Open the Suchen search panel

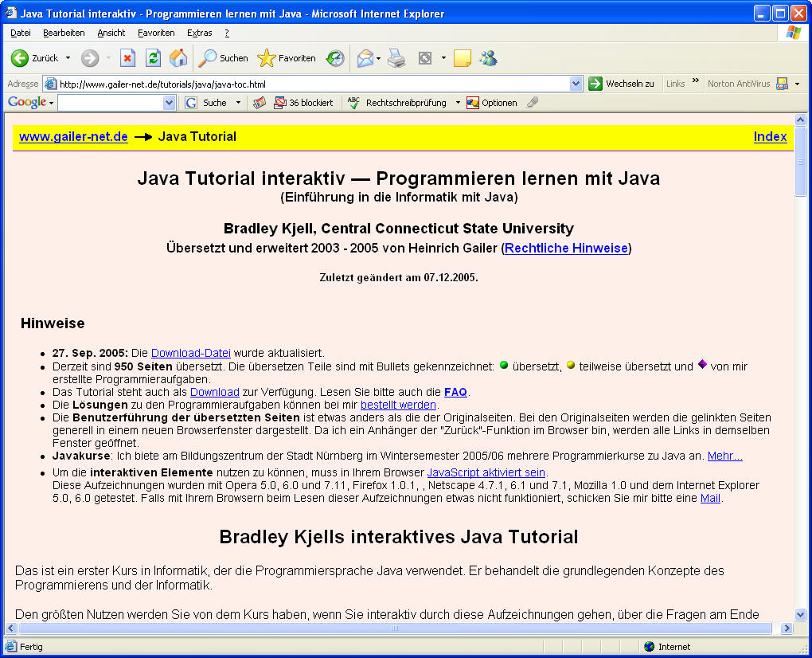[x=224, y=58]
